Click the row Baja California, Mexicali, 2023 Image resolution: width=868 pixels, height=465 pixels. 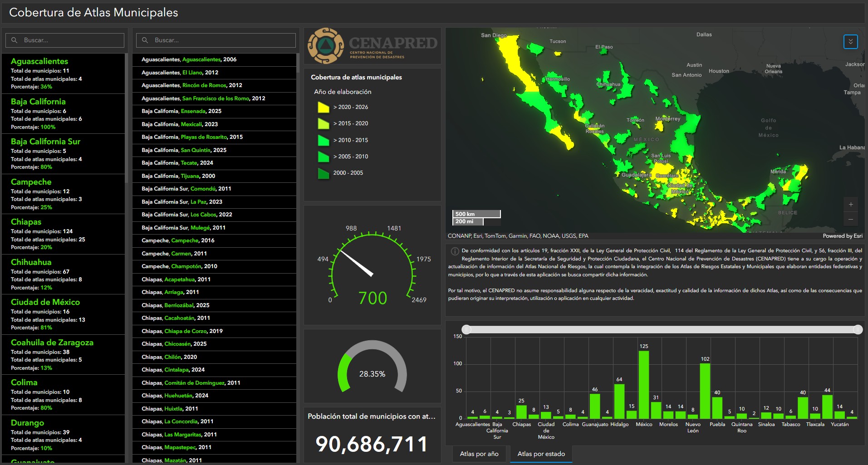(214, 124)
